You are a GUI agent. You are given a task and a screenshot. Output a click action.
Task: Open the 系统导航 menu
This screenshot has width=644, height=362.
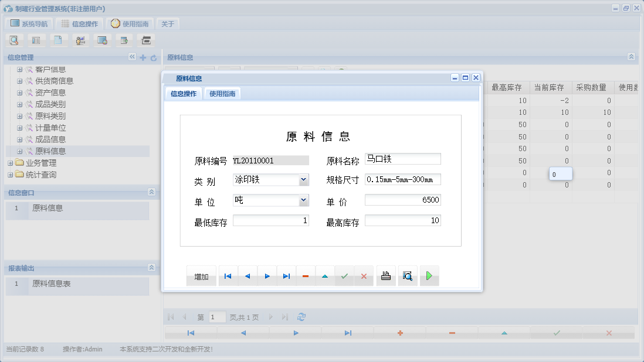tap(29, 24)
